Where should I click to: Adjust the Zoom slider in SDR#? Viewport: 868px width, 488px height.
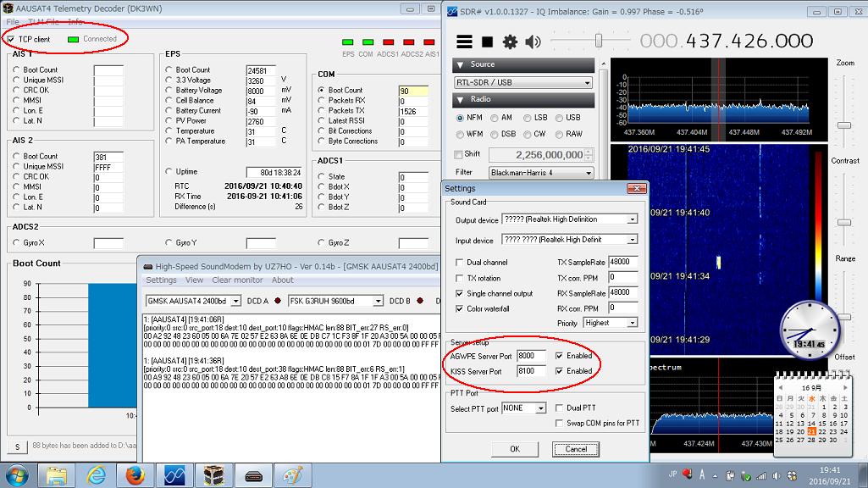pyautogui.click(x=843, y=125)
